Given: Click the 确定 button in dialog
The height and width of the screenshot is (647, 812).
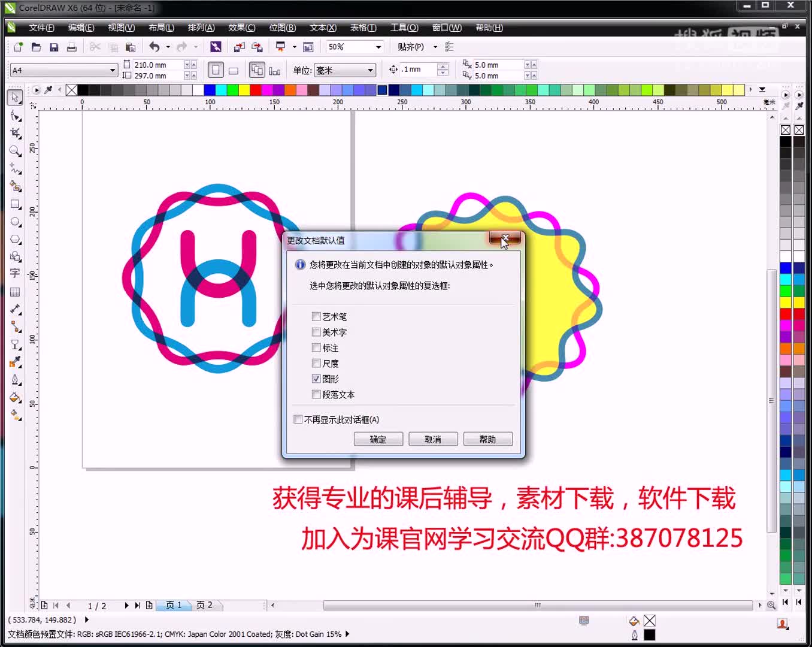Looking at the screenshot, I should 378,439.
